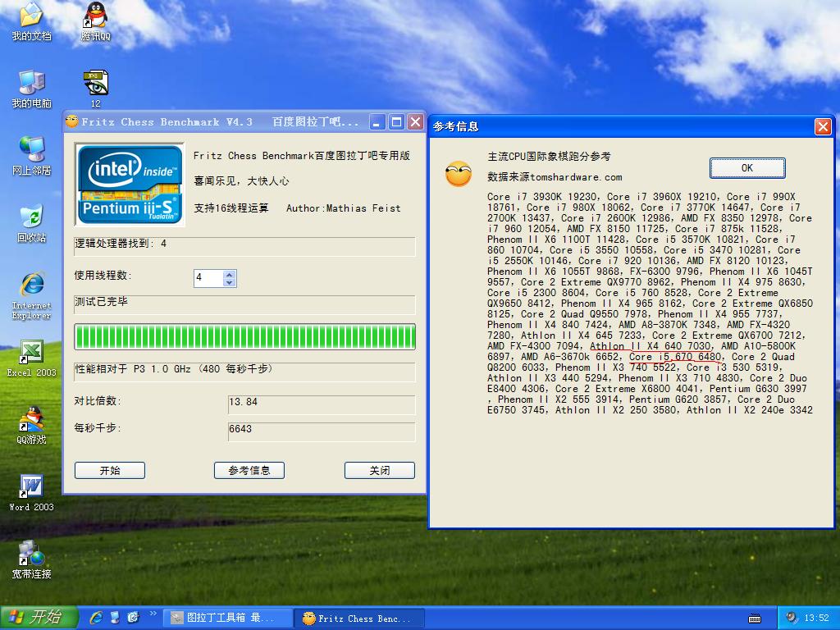Switch to 图拉丁工具箱 taskbar item
This screenshot has width=840, height=630.
click(228, 619)
